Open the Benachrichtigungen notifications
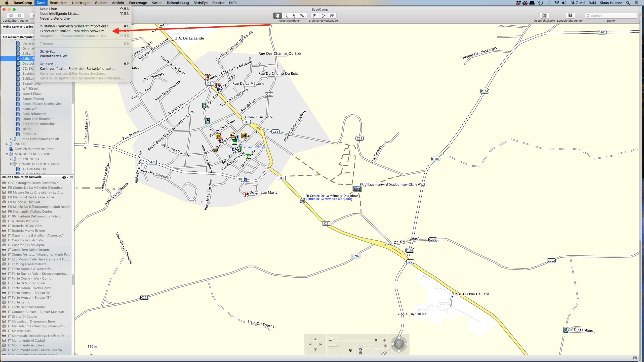This screenshot has width=644, height=362. 570,16
